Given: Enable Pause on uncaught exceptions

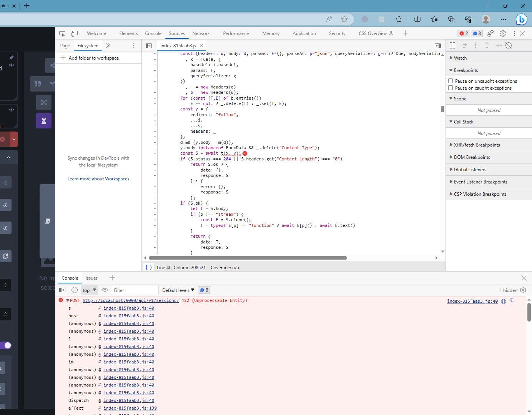Looking at the screenshot, I should point(451,81).
